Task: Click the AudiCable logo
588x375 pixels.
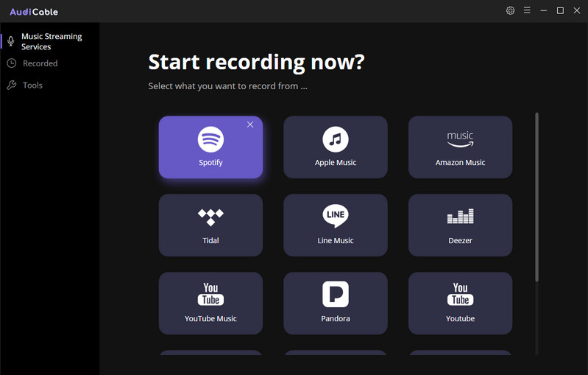Action: 34,12
